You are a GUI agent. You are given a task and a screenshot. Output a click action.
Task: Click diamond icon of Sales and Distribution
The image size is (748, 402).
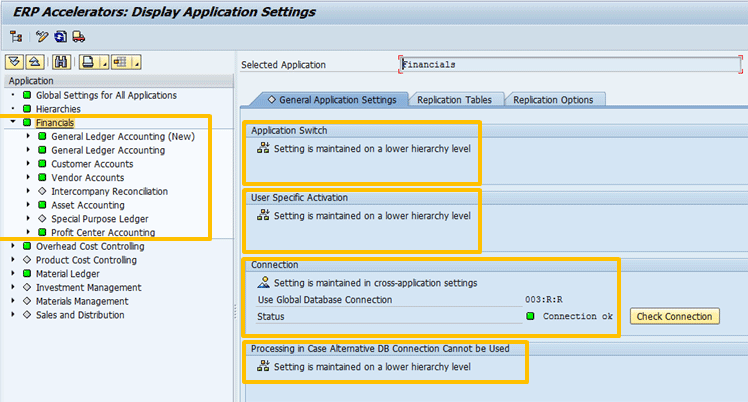click(x=27, y=315)
